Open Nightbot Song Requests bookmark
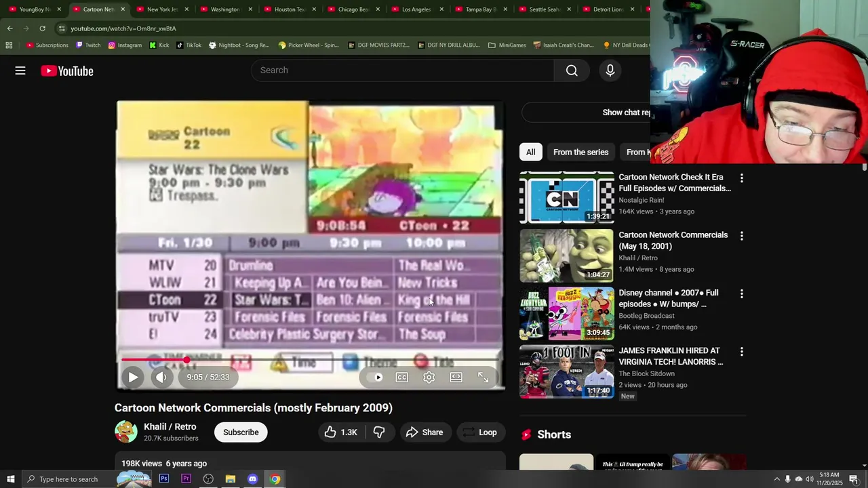This screenshot has width=868, height=488. point(239,45)
